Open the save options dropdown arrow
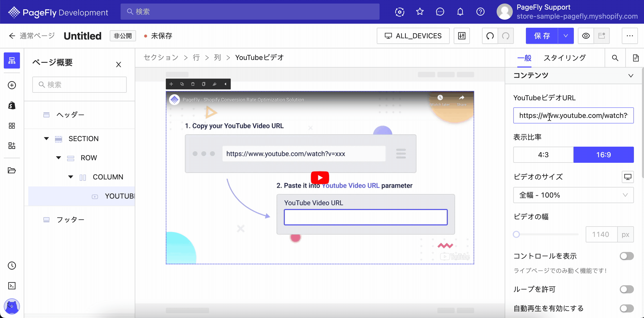The height and width of the screenshot is (318, 644). (x=566, y=36)
